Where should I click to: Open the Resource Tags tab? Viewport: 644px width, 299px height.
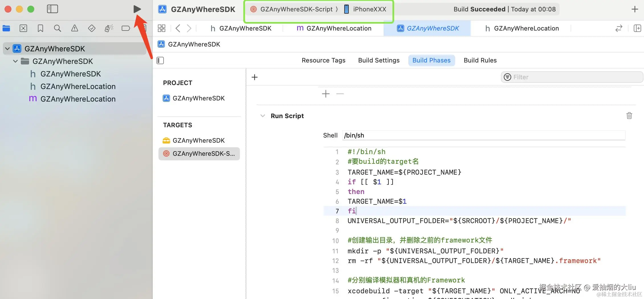click(x=323, y=60)
